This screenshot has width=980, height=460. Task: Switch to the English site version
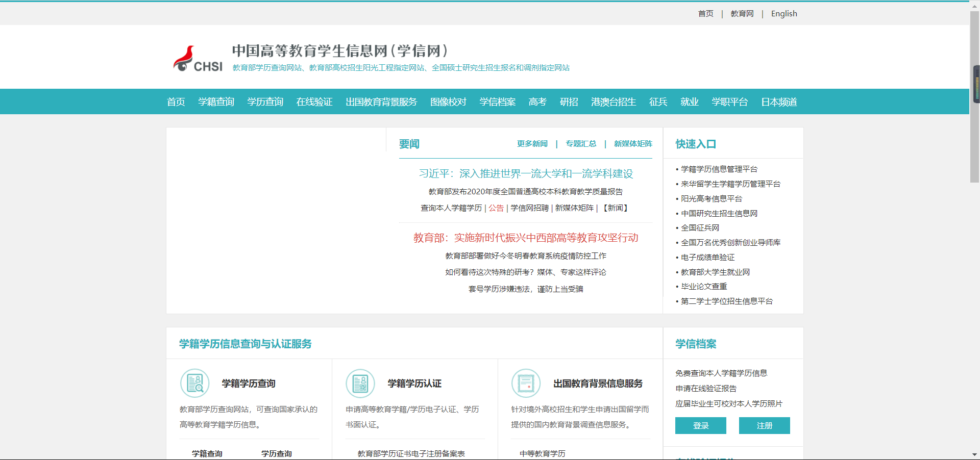pos(783,14)
